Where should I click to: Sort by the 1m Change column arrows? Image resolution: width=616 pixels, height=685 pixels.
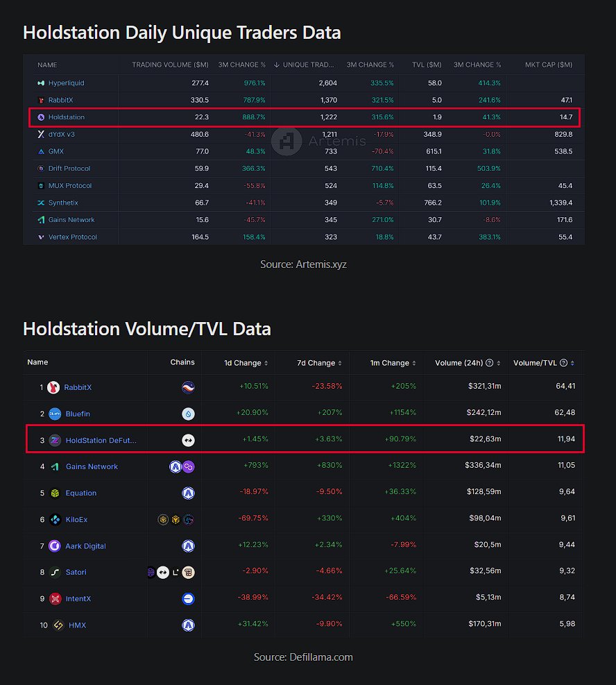[414, 363]
